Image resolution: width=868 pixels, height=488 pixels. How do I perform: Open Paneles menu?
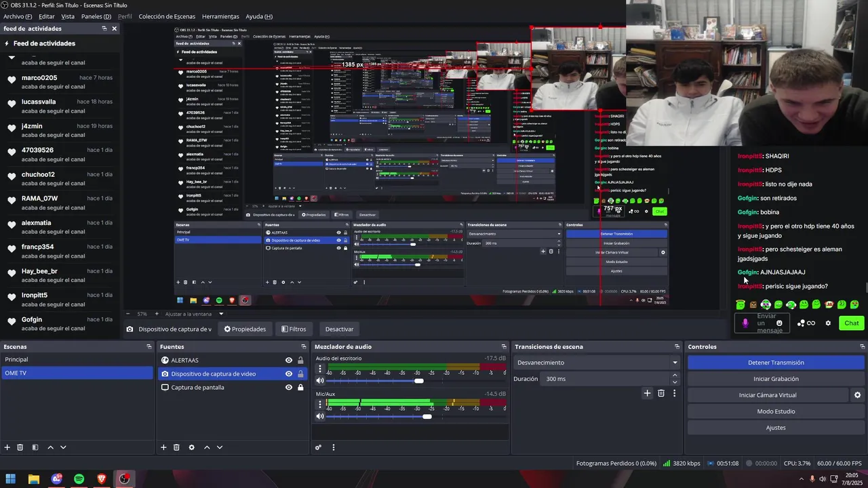tap(96, 16)
